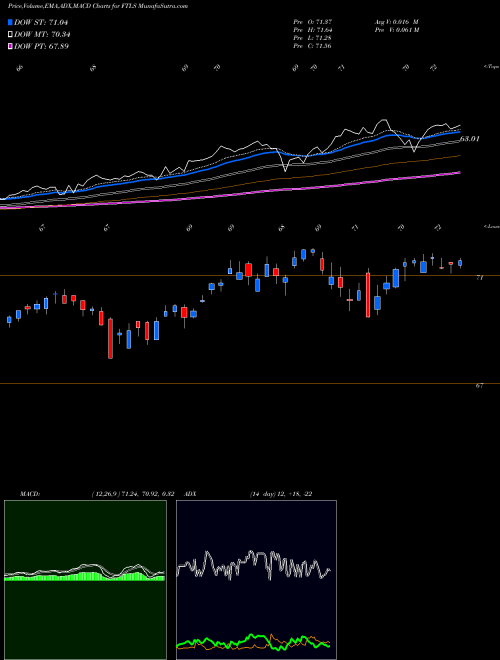The width and height of the screenshot is (500, 660).
Task: Click the Pre V: 0.061 M value
Action: click(396, 30)
